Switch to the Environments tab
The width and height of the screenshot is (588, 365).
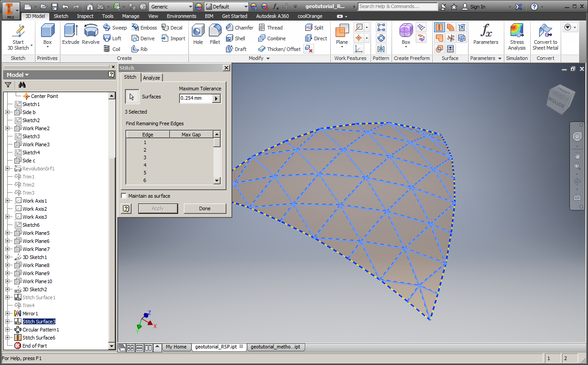pyautogui.click(x=182, y=16)
